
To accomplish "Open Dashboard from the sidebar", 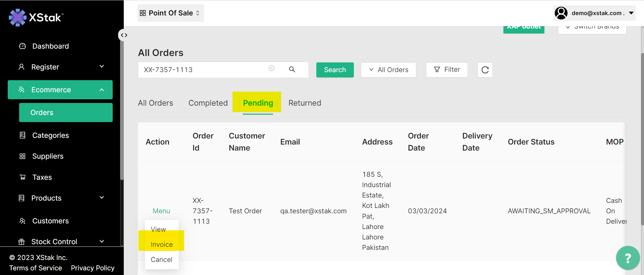I will coord(50,46).
